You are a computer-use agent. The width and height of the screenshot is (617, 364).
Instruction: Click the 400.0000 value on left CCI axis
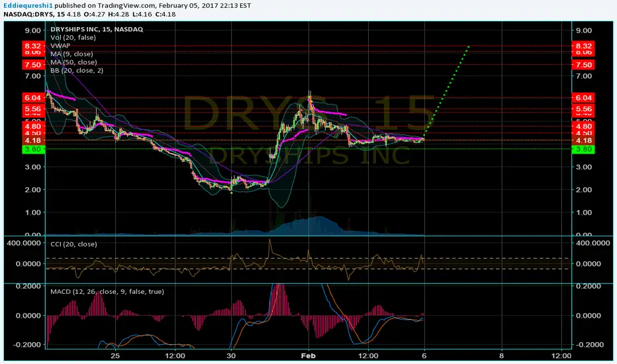pos(24,243)
